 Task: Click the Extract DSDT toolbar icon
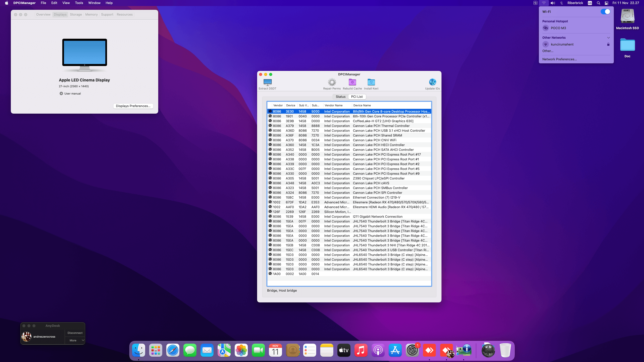click(x=267, y=82)
